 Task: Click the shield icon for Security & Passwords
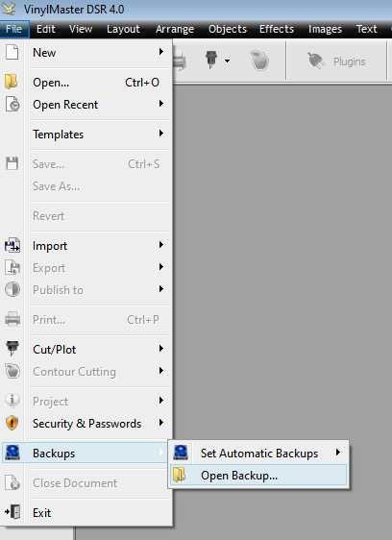12,423
